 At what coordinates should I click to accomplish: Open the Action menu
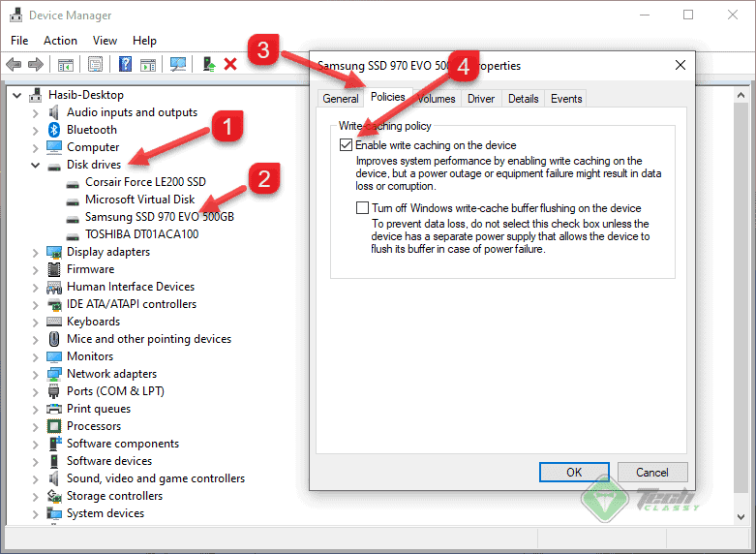pos(60,41)
